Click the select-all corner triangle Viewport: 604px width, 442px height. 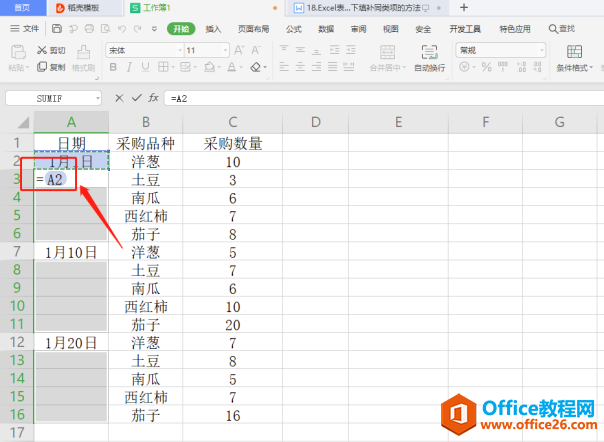click(x=23, y=123)
